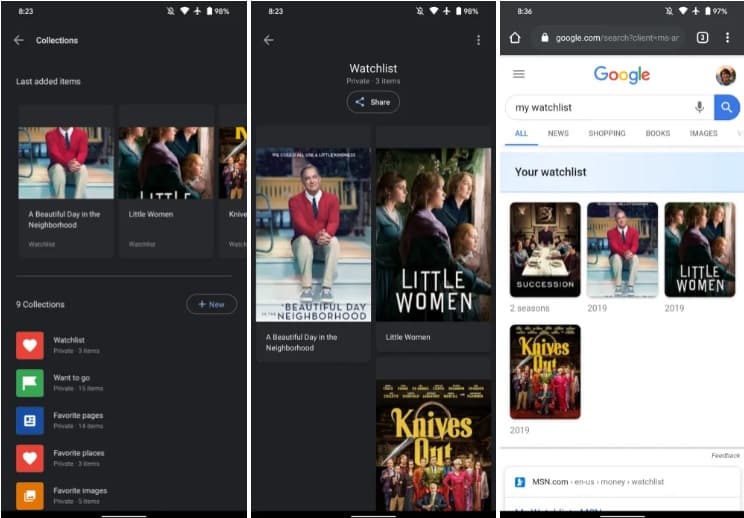Share the Watchlist collection
The width and height of the screenshot is (744, 518).
(373, 102)
